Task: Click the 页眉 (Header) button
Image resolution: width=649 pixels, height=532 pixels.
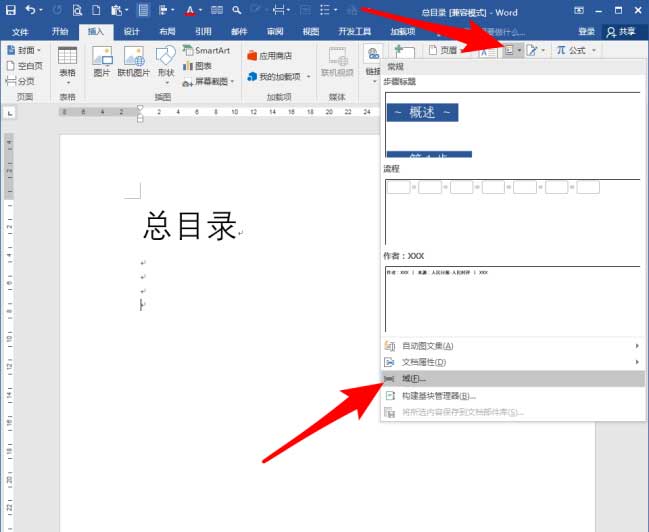Action: [443, 50]
